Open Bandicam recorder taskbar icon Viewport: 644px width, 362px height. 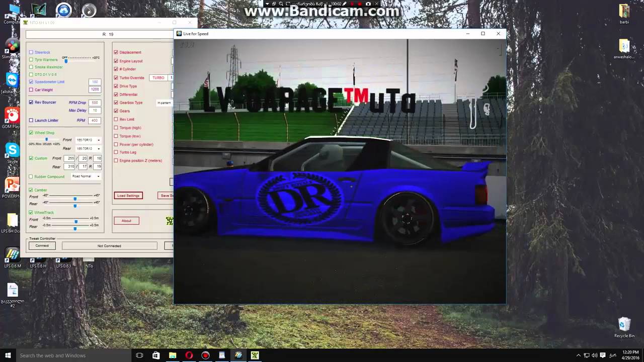pyautogui.click(x=205, y=355)
